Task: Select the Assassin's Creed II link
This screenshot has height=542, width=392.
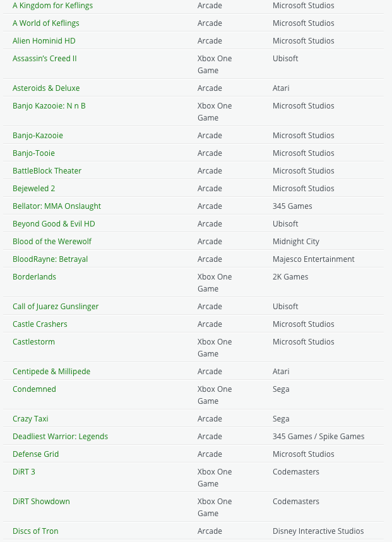Action: point(45,59)
